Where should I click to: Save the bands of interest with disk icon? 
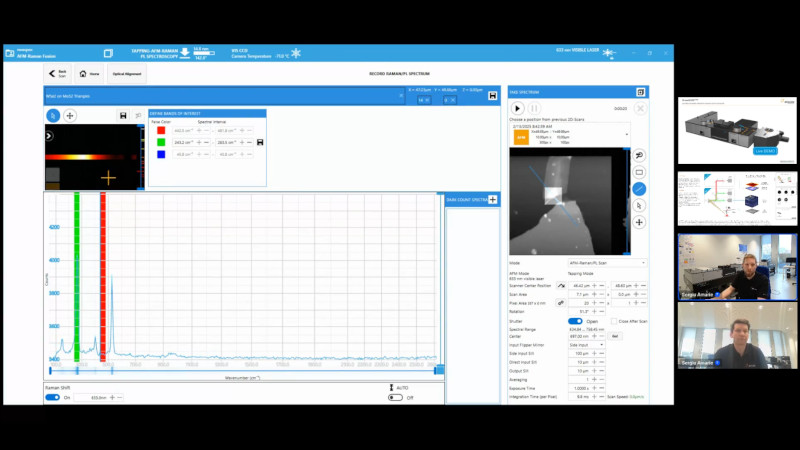tap(260, 143)
